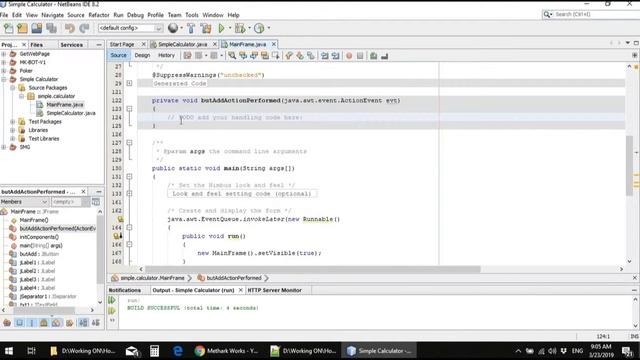
Task: Click the Uncomment icon in editor toolbar
Action: click(384, 56)
